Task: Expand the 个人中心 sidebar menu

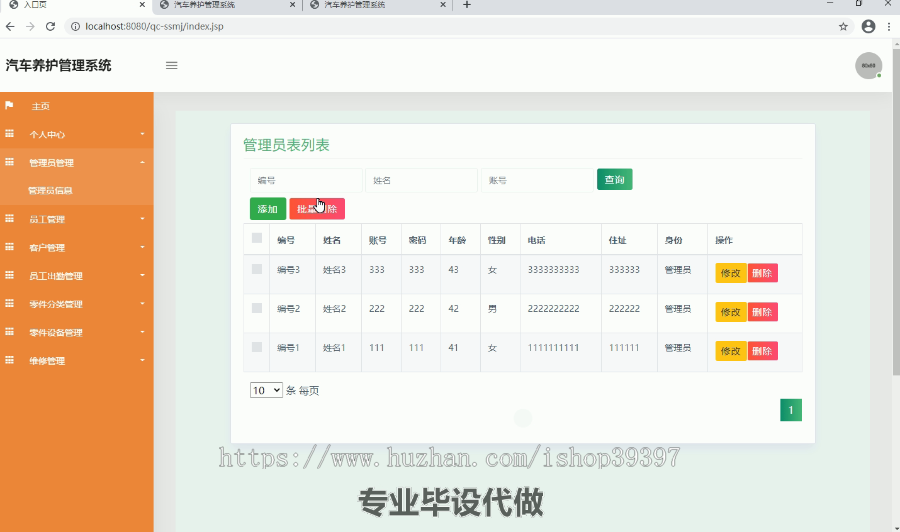Action: click(x=76, y=134)
